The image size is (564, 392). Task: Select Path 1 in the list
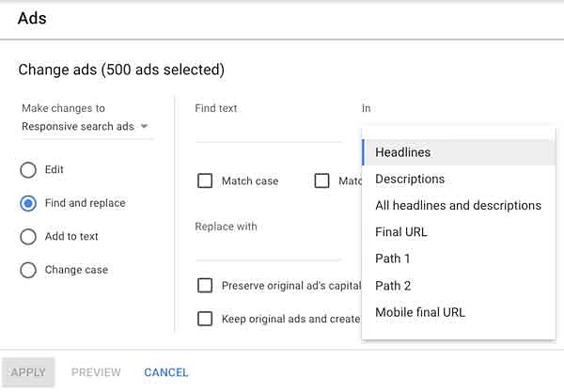point(459,259)
